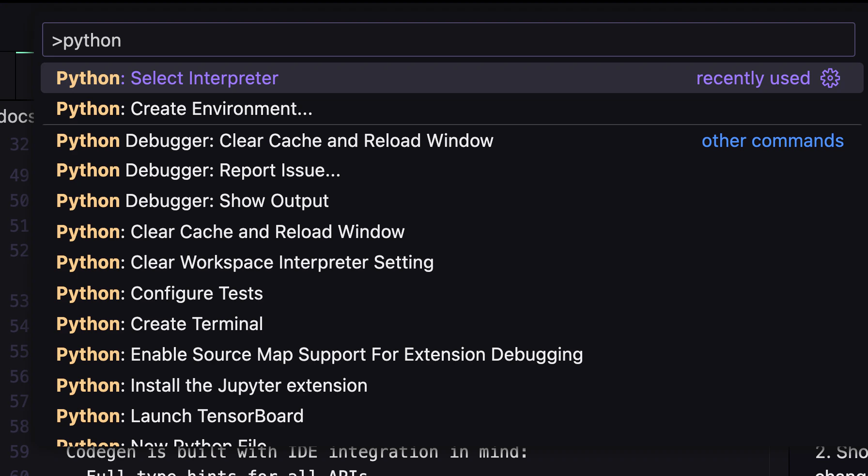Screen dimensions: 868x476
Task: Open keybinding gear for Select Interpreter
Action: point(830,78)
